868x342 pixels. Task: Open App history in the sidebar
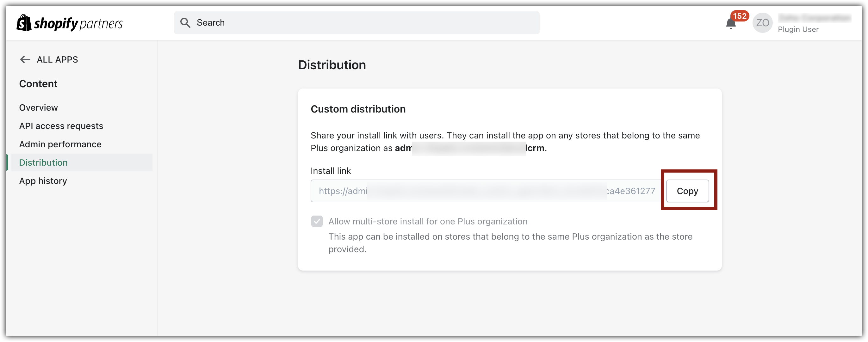point(43,181)
